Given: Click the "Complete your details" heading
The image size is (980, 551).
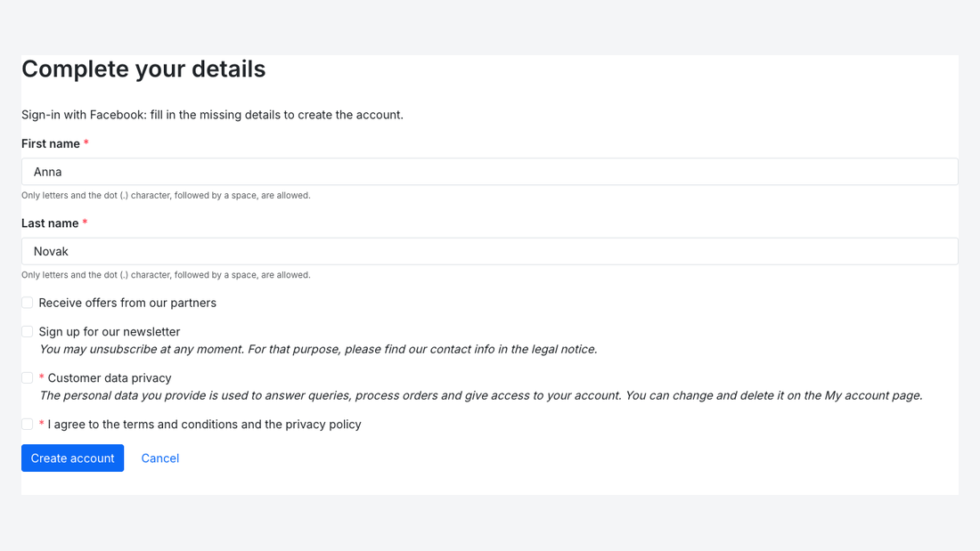Looking at the screenshot, I should coord(143,69).
